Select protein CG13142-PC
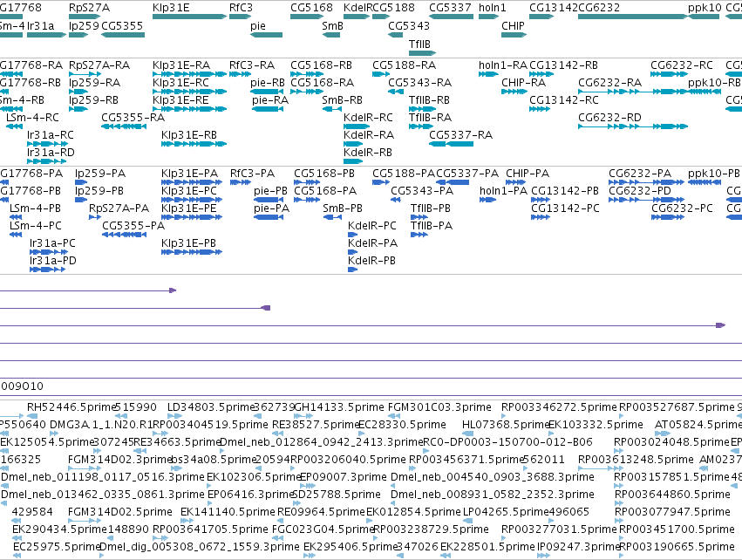 click(x=541, y=217)
